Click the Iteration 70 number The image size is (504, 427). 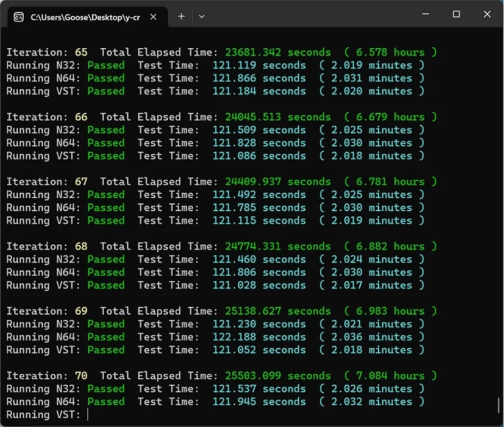pyautogui.click(x=81, y=376)
